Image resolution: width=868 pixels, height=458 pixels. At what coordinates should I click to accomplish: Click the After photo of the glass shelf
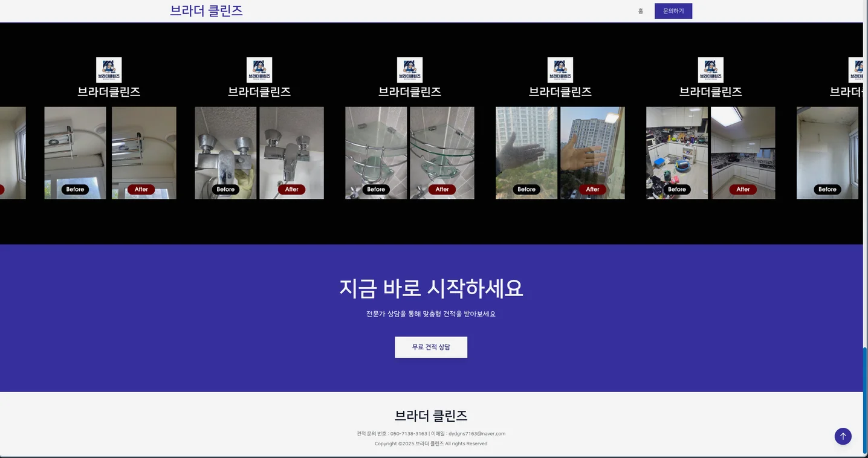[x=442, y=152]
